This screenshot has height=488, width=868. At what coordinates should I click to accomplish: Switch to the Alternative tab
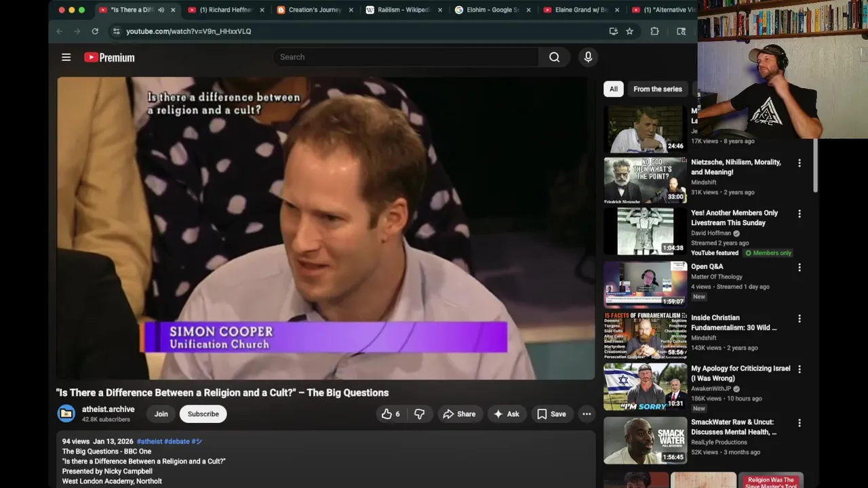point(663,10)
